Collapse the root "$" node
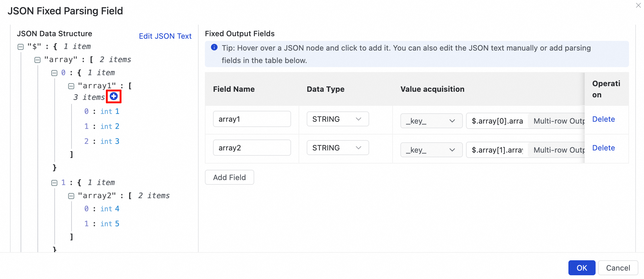Viewport: 644px width, 279px height. coord(21,47)
